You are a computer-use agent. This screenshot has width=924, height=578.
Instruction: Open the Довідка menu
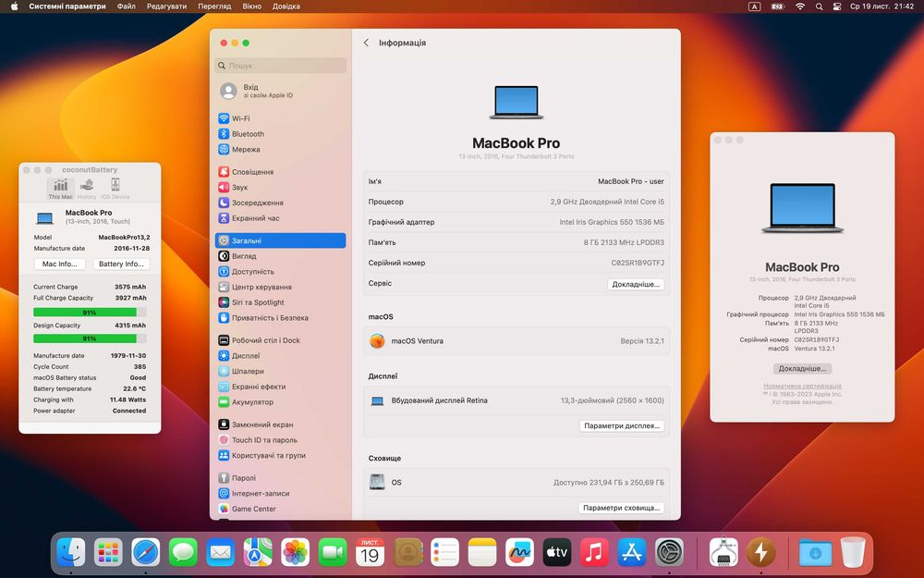pyautogui.click(x=286, y=6)
